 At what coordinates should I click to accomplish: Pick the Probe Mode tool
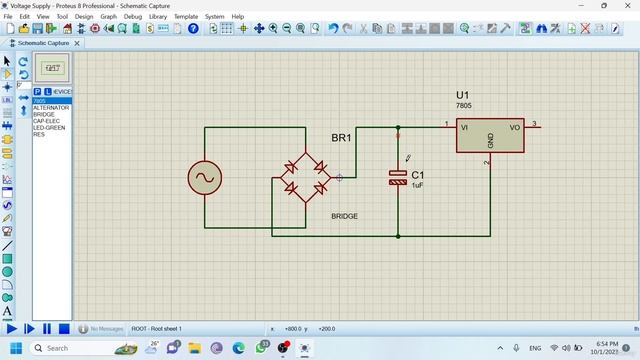tap(7, 218)
